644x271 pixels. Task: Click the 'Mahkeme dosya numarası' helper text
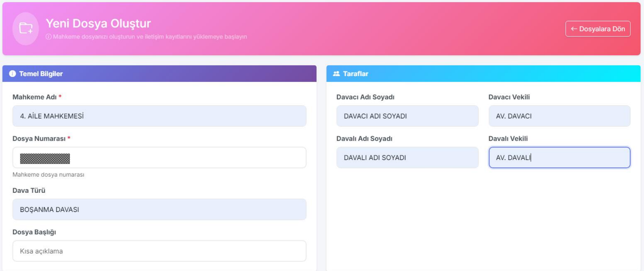(x=48, y=175)
